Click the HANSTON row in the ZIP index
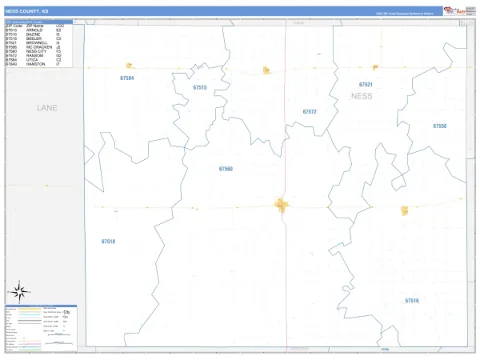 click(x=34, y=64)
